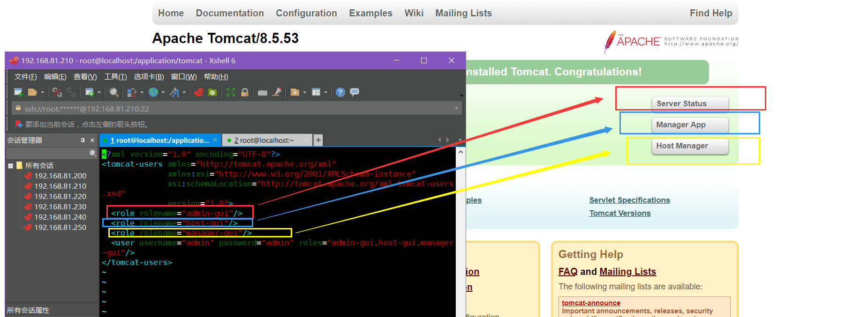Click the globe encoding icon
868x317 pixels.
pos(153,92)
